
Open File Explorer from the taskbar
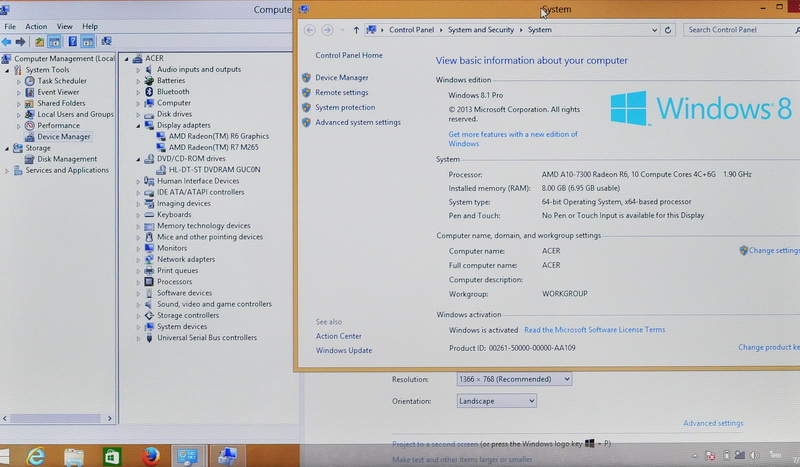pyautogui.click(x=74, y=456)
